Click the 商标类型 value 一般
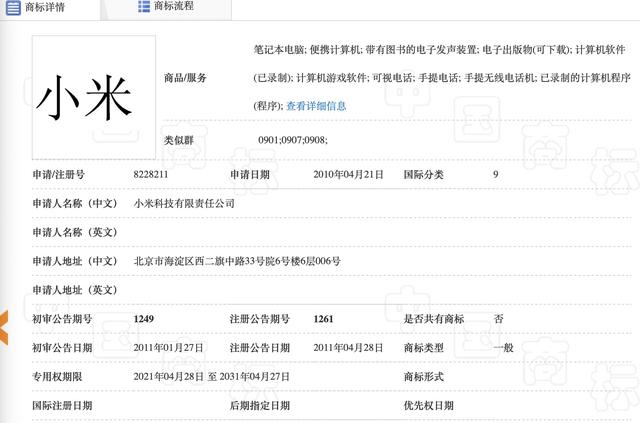 [x=505, y=347]
